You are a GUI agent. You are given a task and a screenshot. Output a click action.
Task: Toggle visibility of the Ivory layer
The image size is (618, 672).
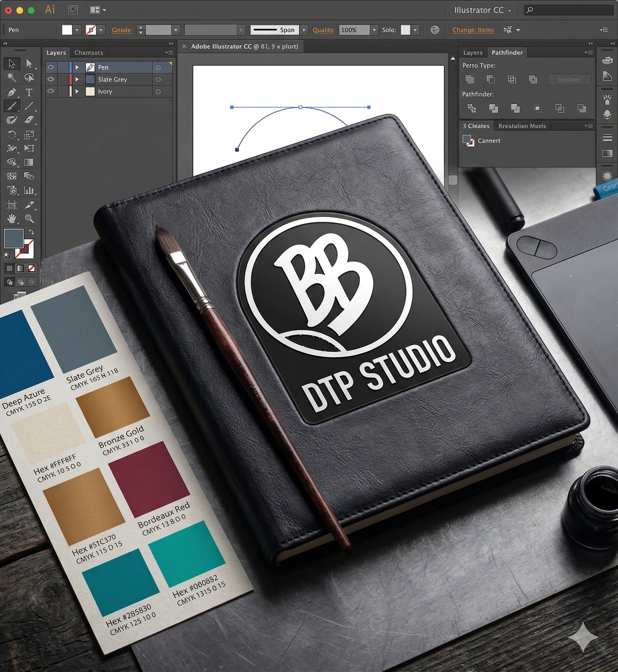50,91
